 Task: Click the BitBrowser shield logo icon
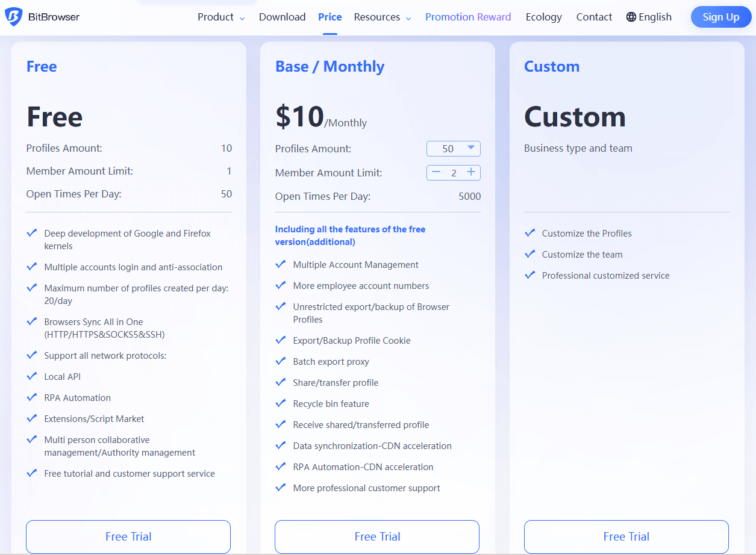[x=13, y=17]
